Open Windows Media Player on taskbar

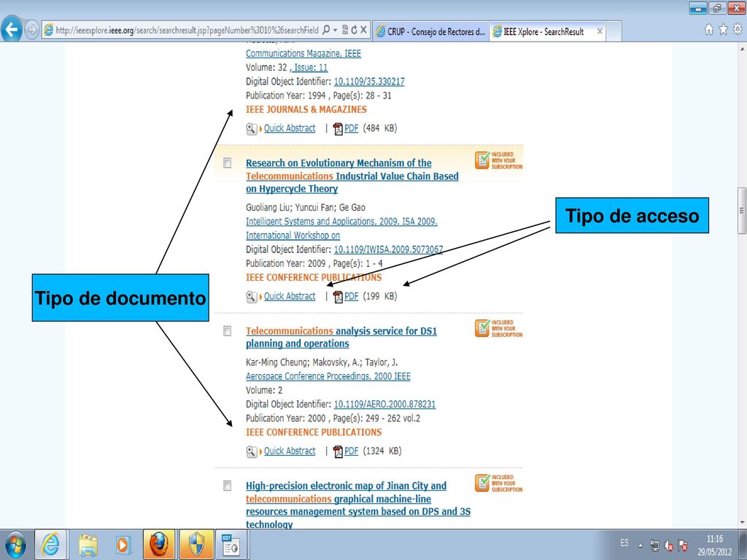tap(123, 544)
